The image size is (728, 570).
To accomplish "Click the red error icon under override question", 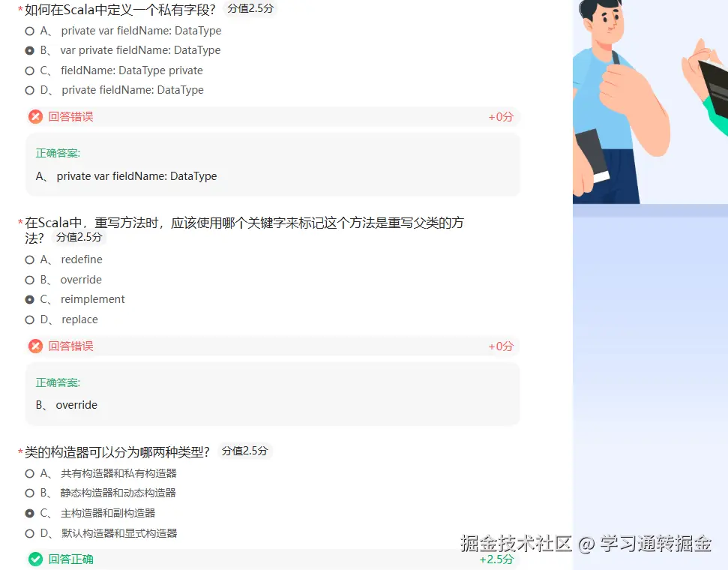I will click(36, 346).
